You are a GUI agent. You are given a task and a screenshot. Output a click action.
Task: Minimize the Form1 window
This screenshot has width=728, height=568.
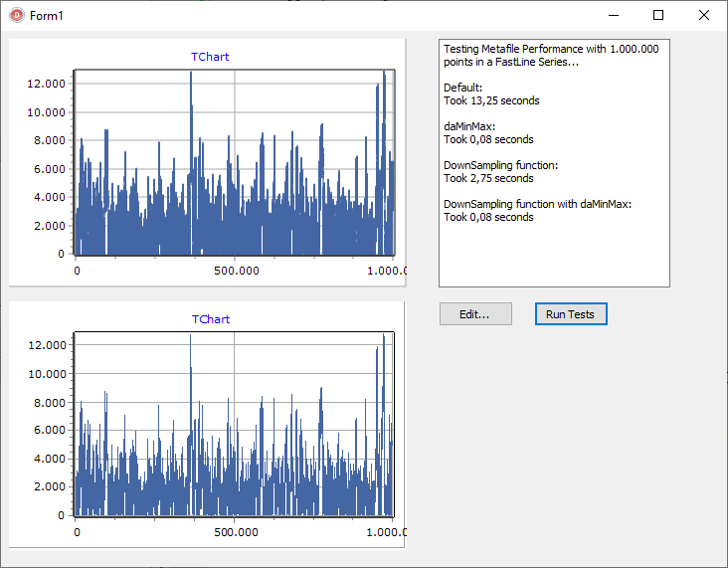pyautogui.click(x=614, y=15)
